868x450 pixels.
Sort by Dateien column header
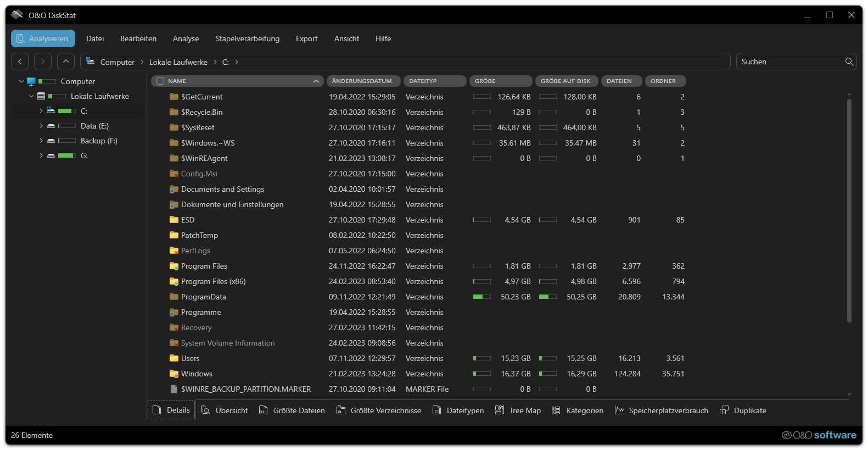click(x=621, y=81)
